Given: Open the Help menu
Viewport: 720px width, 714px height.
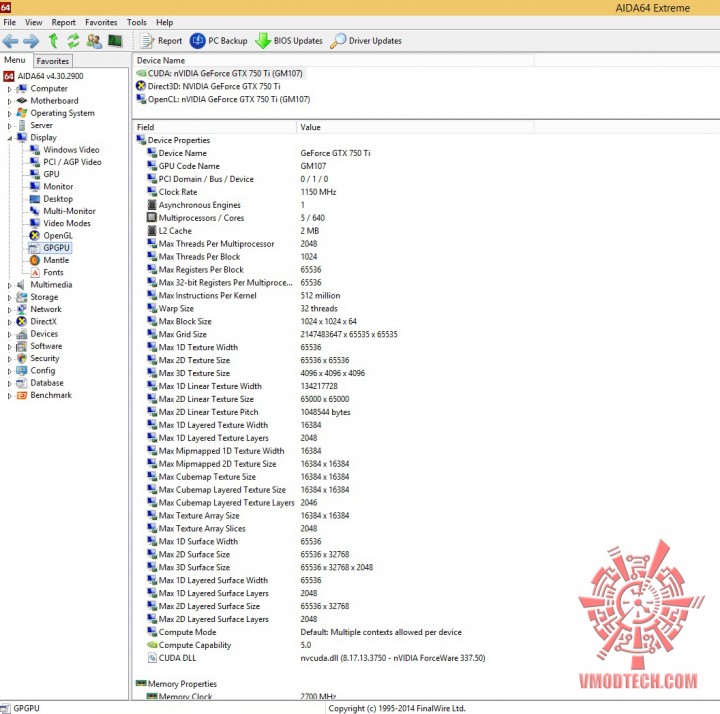Looking at the screenshot, I should (x=164, y=22).
